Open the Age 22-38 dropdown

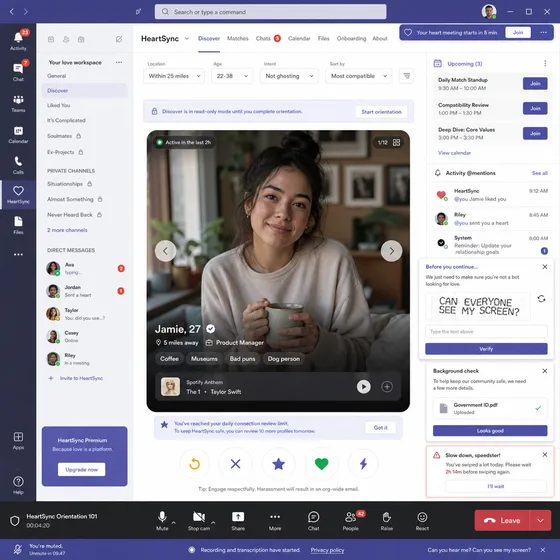point(232,76)
